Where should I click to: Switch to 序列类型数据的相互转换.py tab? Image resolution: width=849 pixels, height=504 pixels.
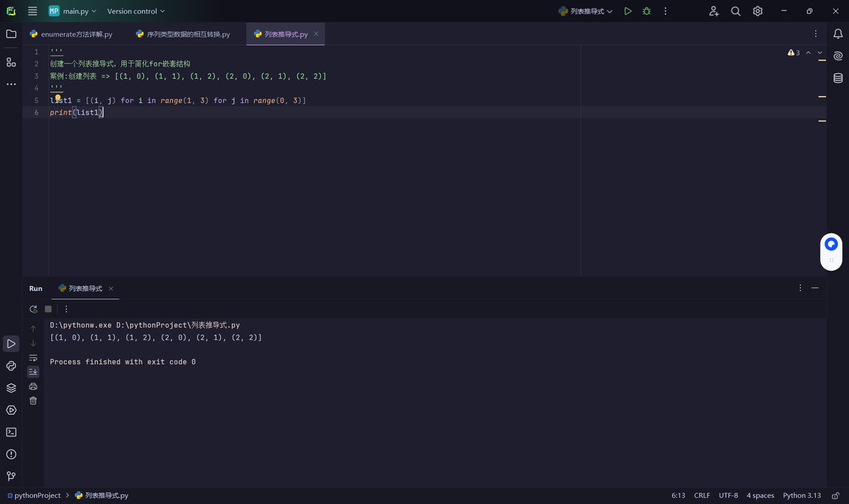pos(182,34)
